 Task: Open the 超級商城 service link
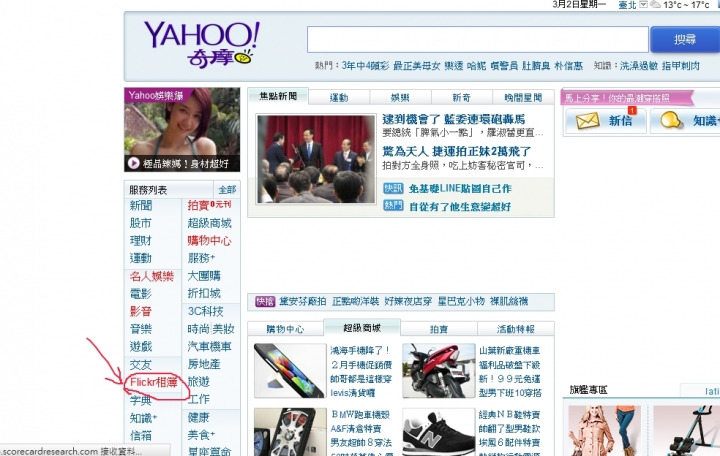pyautogui.click(x=209, y=223)
